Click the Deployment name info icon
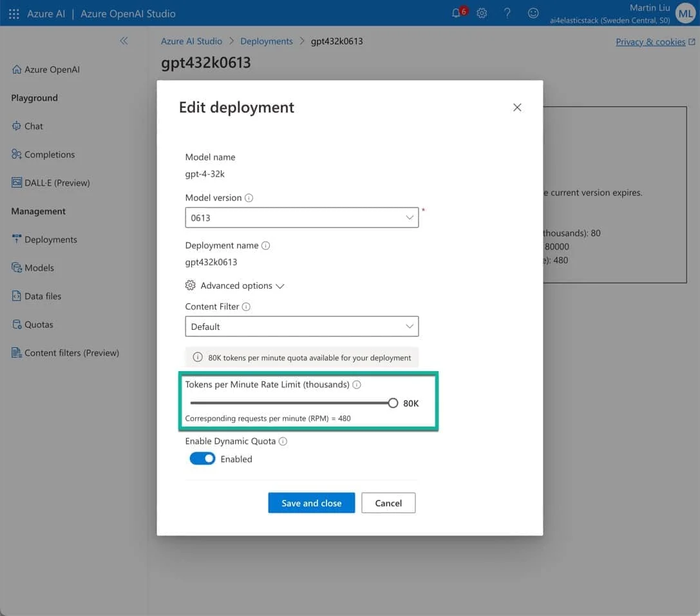Image resolution: width=700 pixels, height=616 pixels. point(266,245)
